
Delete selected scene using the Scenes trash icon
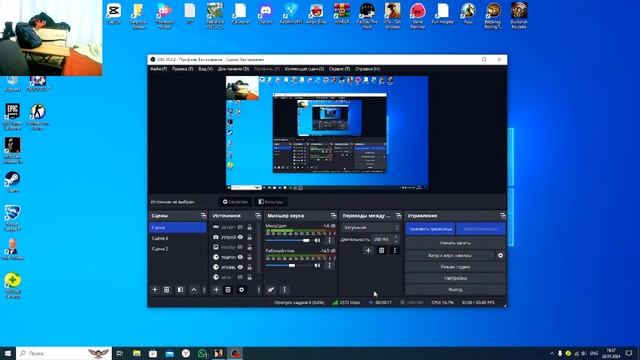pos(167,290)
